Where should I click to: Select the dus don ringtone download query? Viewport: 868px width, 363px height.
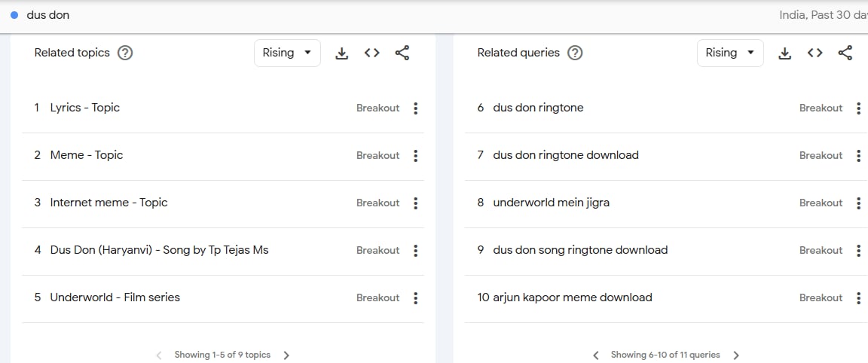click(566, 155)
